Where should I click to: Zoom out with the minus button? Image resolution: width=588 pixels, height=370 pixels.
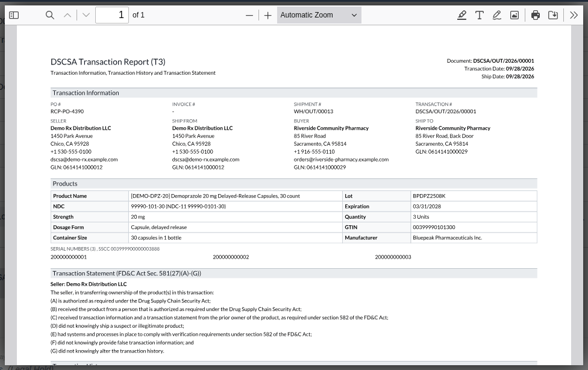click(249, 16)
